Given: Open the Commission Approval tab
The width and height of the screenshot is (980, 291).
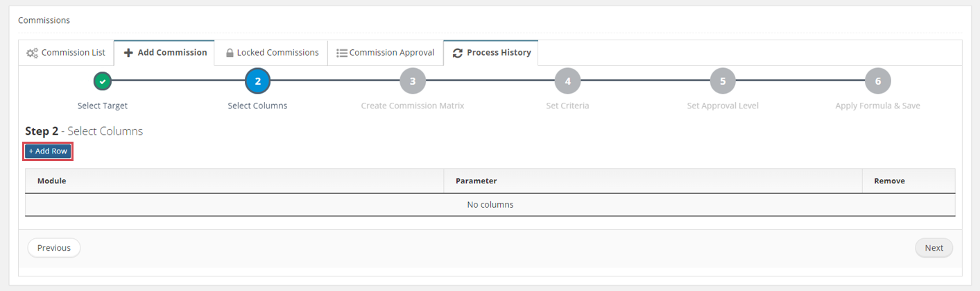Looking at the screenshot, I should pyautogui.click(x=386, y=53).
